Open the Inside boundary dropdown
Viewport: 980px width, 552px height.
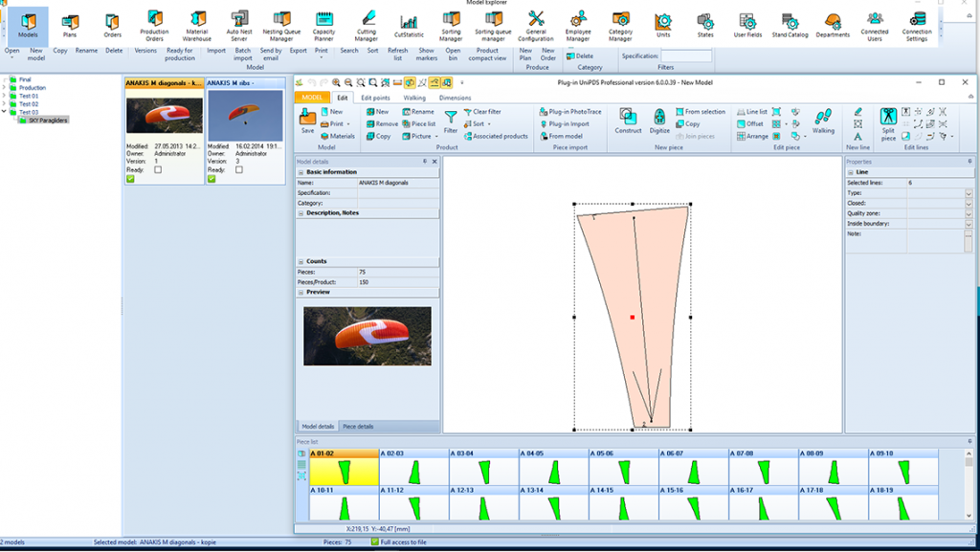969,224
